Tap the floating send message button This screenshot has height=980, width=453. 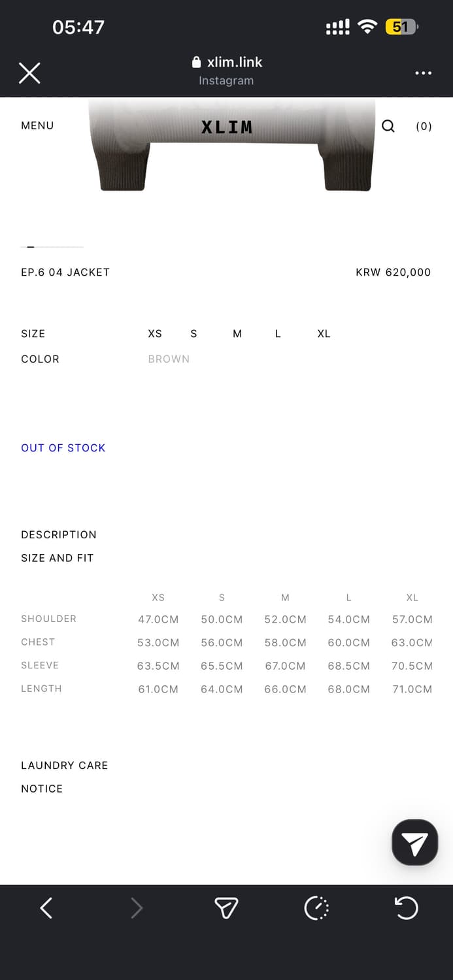coord(414,843)
